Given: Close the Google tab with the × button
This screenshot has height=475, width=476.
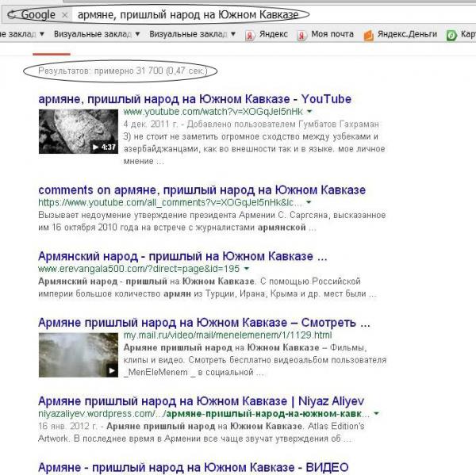Looking at the screenshot, I should coord(65,15).
